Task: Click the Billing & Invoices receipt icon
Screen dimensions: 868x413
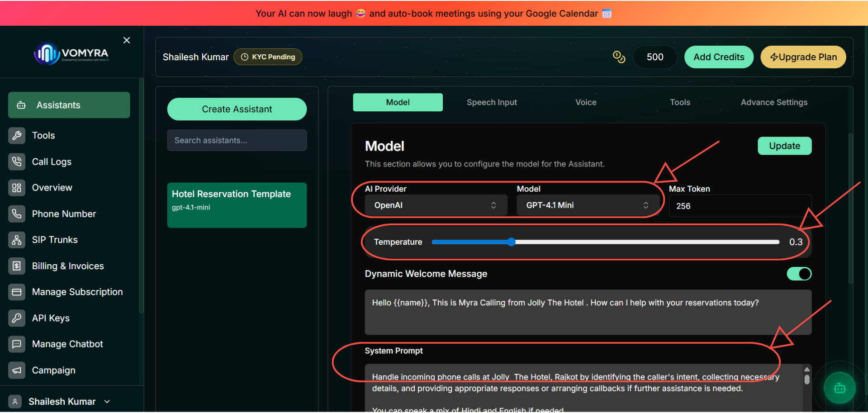Action: click(17, 266)
